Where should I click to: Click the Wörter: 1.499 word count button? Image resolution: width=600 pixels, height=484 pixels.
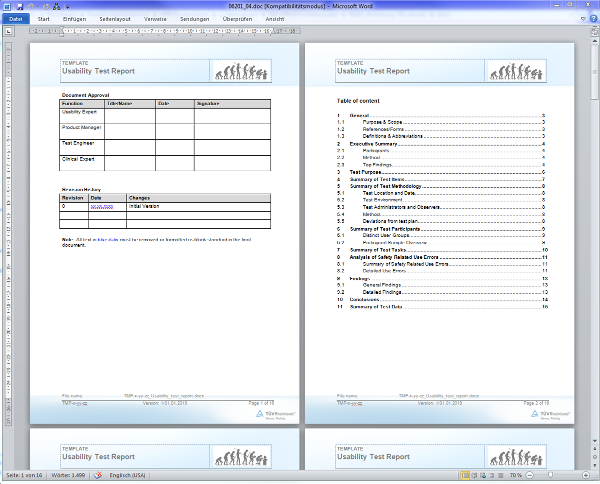[x=68, y=476]
